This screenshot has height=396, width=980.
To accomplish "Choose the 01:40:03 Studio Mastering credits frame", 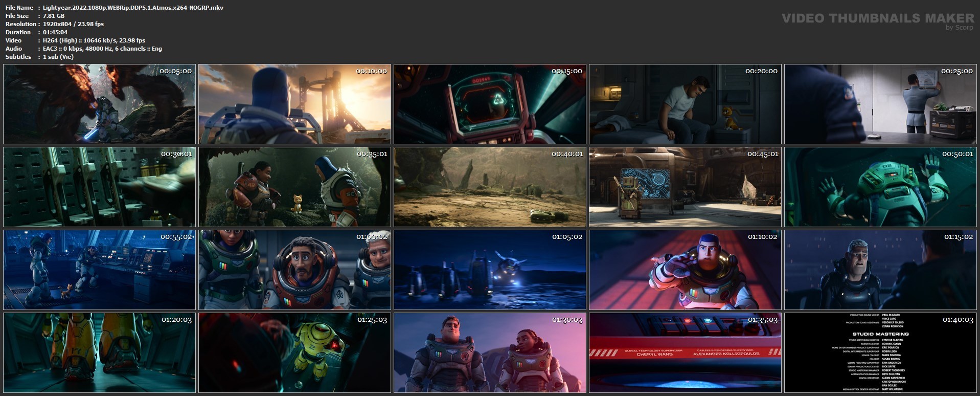I will [881, 353].
